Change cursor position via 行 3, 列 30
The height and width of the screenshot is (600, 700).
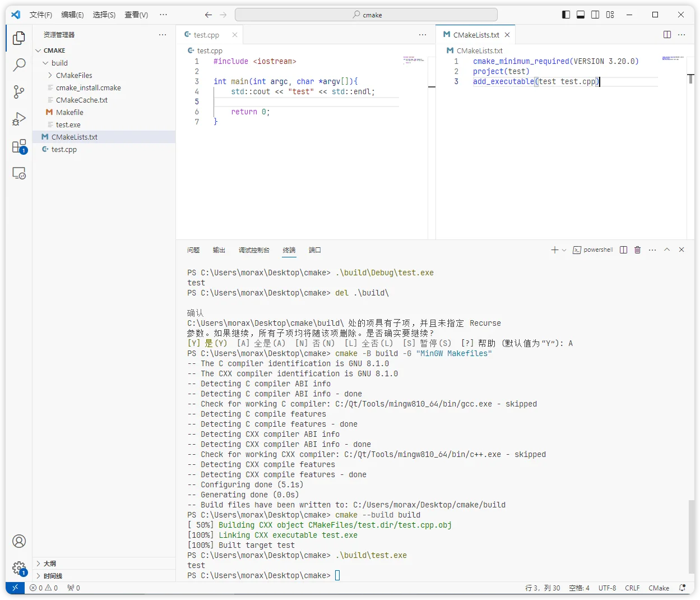(543, 588)
